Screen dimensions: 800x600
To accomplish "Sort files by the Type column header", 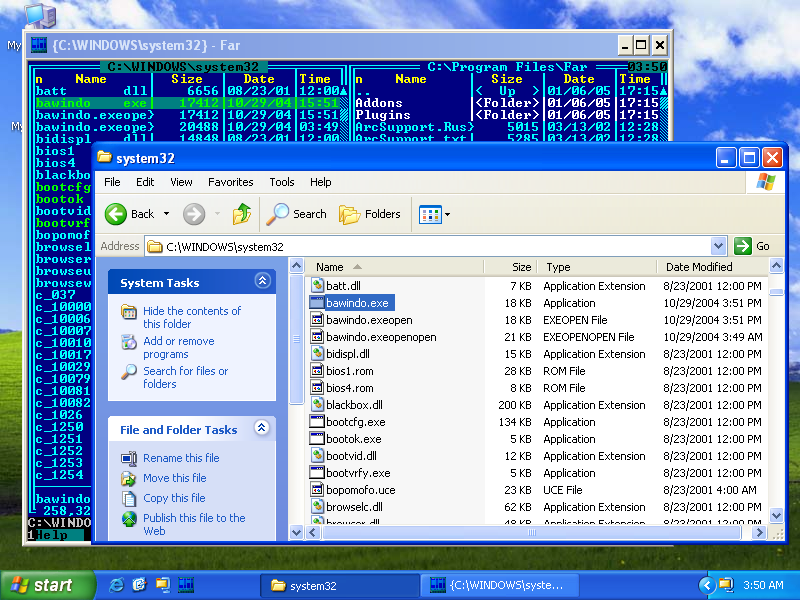I will (596, 267).
